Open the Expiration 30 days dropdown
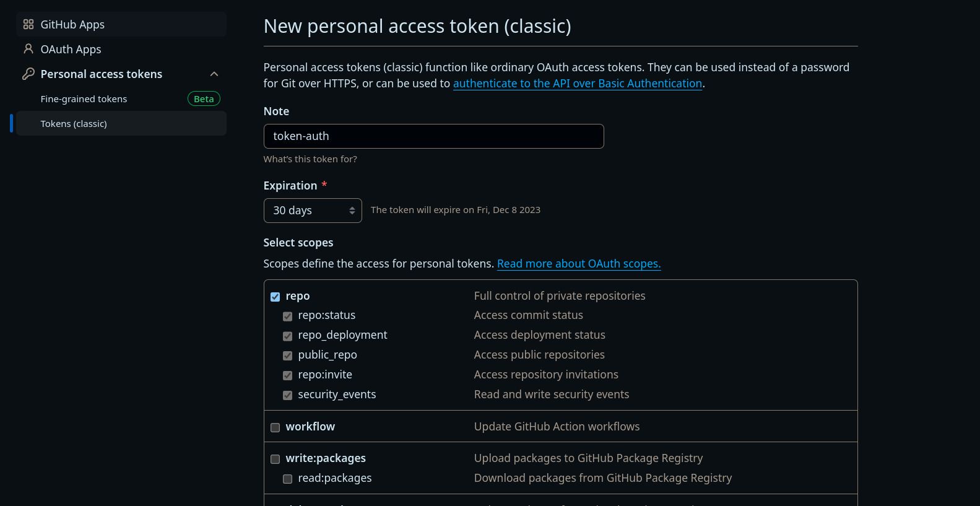 313,211
